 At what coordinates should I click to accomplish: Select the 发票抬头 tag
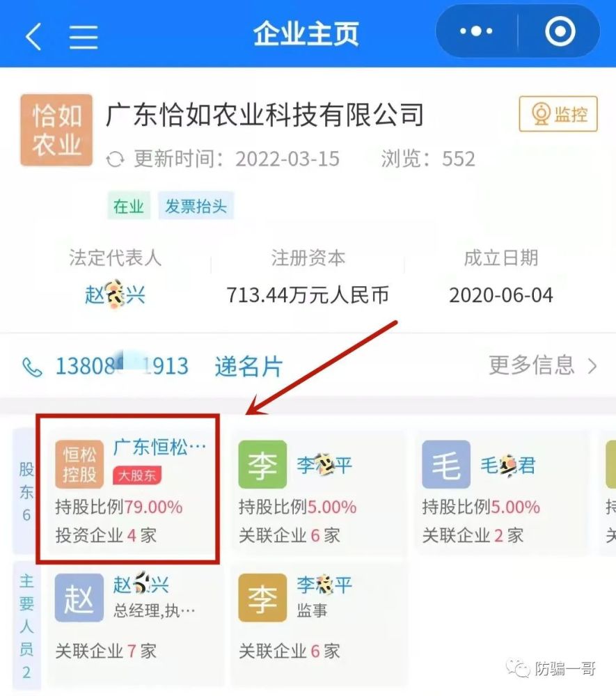(196, 206)
